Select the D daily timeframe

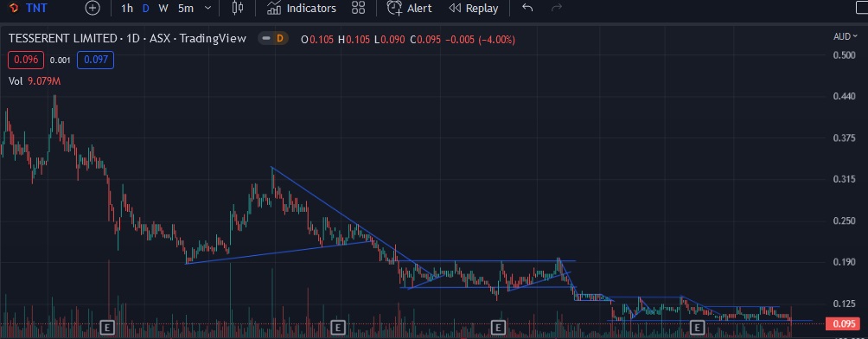pos(145,9)
